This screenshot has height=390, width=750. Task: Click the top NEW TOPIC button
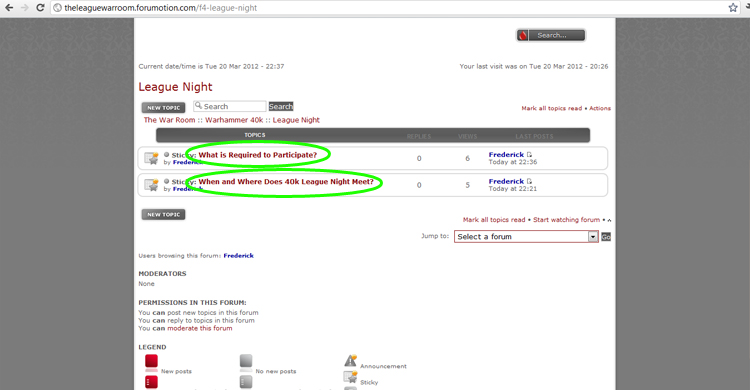coord(164,108)
